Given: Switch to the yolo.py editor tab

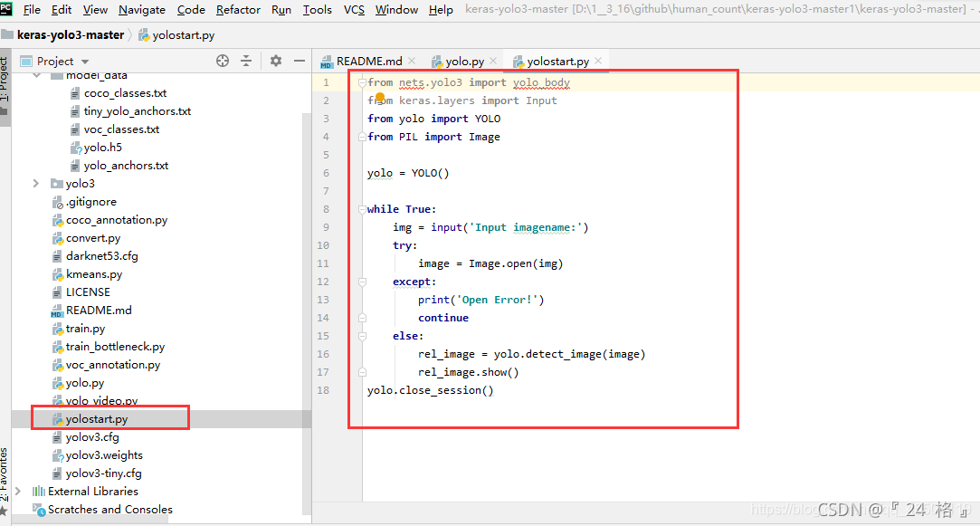Looking at the screenshot, I should pyautogui.click(x=464, y=62).
